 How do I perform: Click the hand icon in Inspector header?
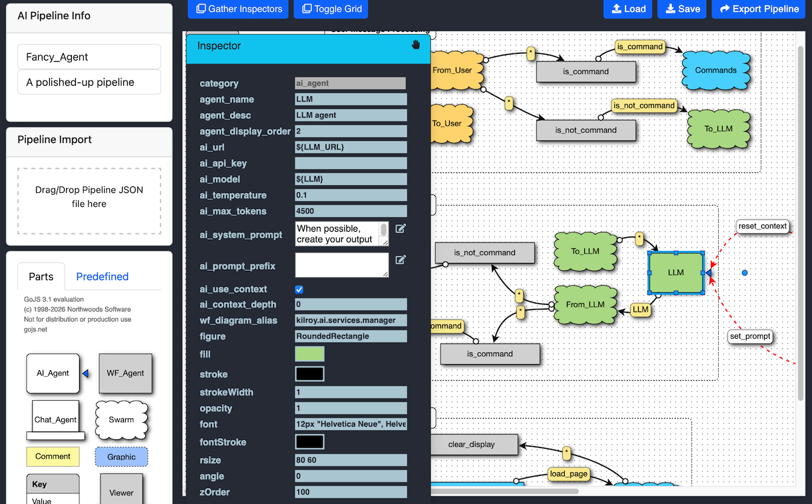(416, 45)
